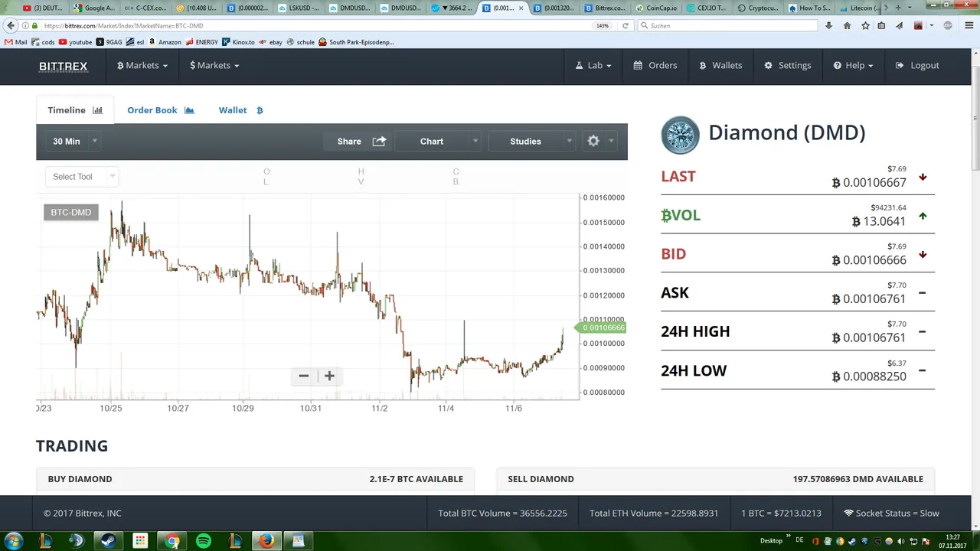Click the browser URL address field

[x=306, y=25]
